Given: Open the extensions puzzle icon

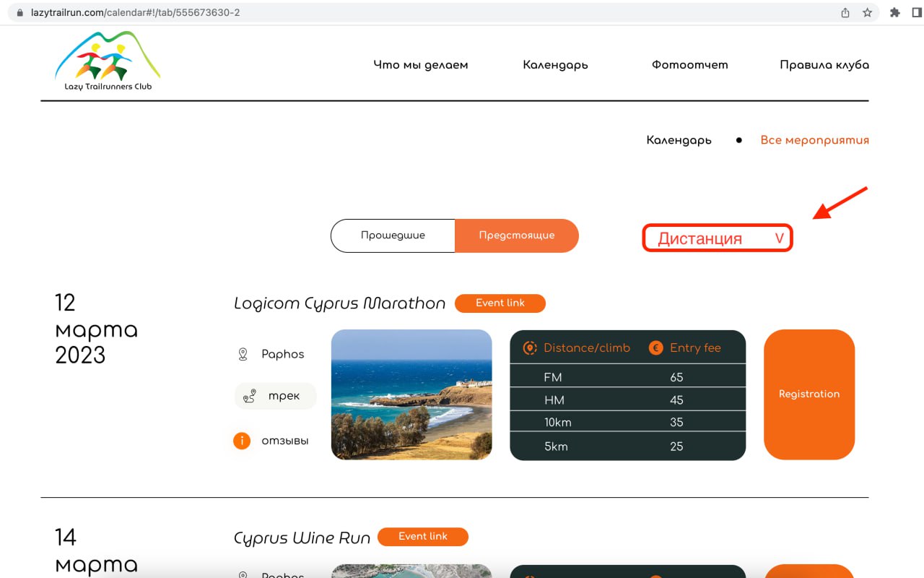Looking at the screenshot, I should tap(895, 12).
